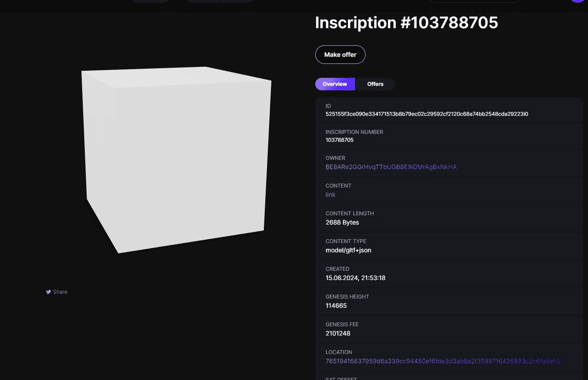The width and height of the screenshot is (588, 380).
Task: Click the genesis height value 114665
Action: (x=336, y=306)
